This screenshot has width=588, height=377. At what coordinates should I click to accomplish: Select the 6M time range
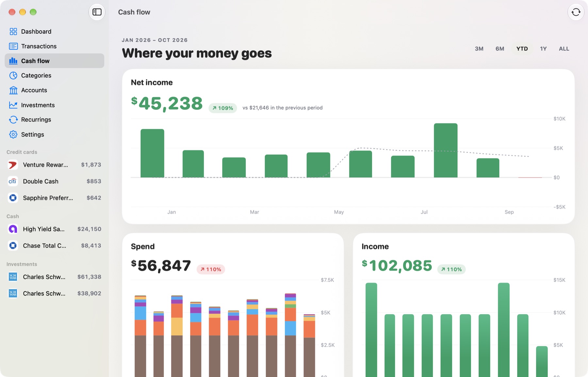[x=500, y=49]
